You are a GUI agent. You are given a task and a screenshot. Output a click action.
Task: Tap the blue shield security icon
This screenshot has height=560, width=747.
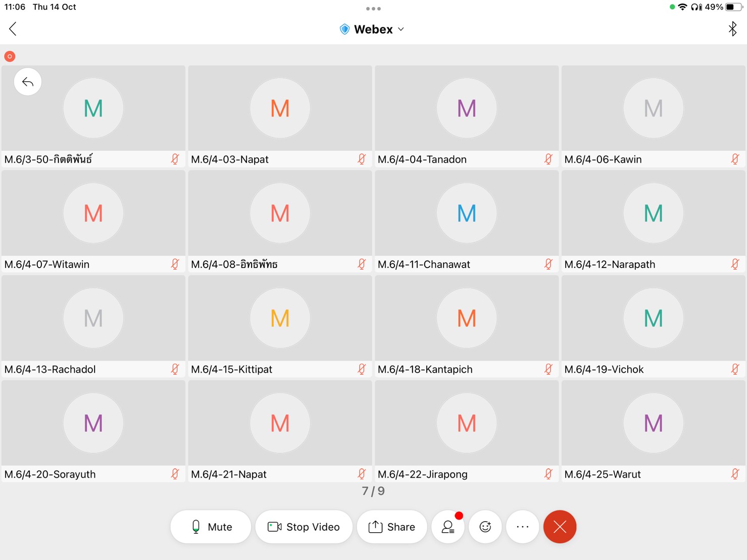click(x=344, y=29)
